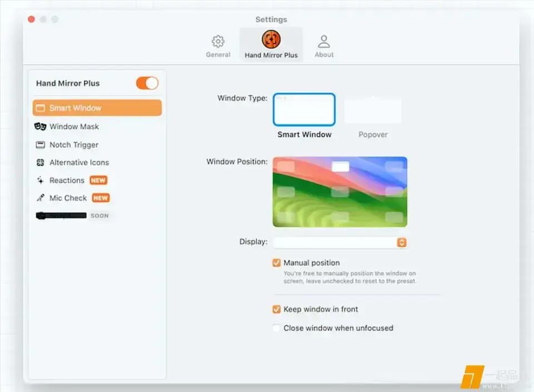Click the About person icon
The height and width of the screenshot is (392, 534).
click(x=324, y=42)
